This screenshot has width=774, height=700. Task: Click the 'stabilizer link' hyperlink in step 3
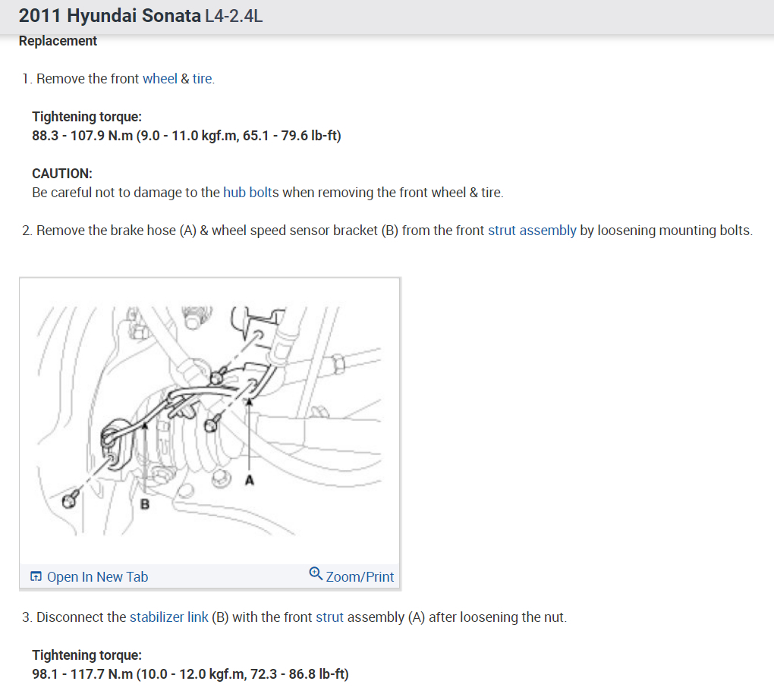point(168,617)
